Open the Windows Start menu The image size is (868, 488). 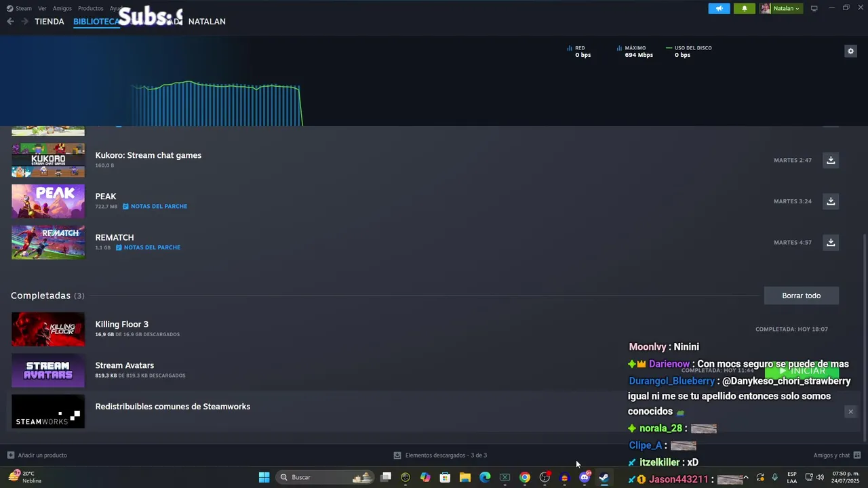click(x=264, y=477)
